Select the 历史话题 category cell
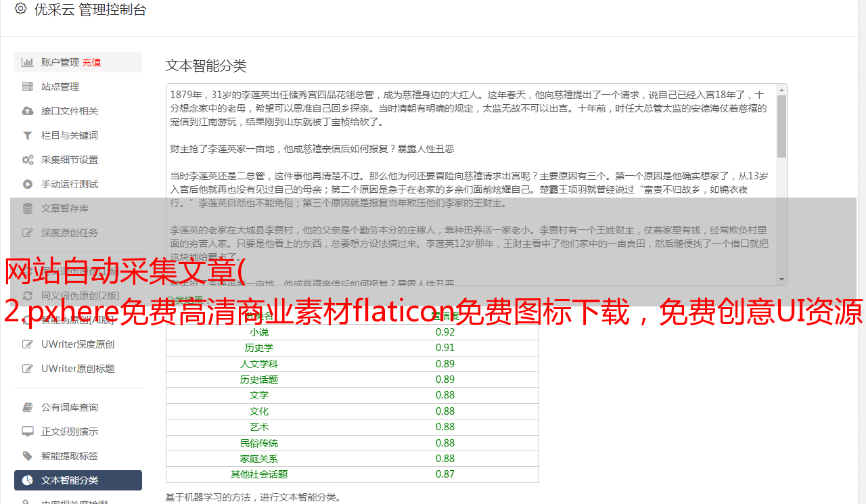The width and height of the screenshot is (866, 504). [x=259, y=380]
